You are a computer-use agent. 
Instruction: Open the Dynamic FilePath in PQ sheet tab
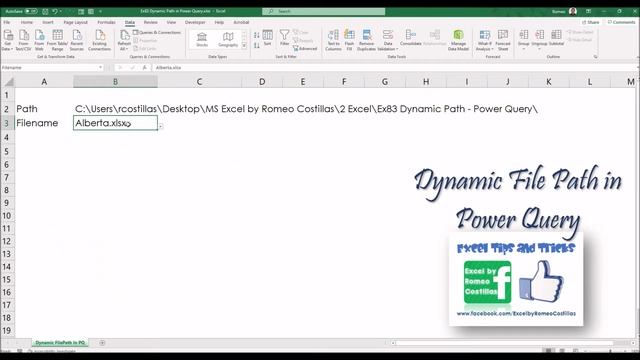pos(60,342)
